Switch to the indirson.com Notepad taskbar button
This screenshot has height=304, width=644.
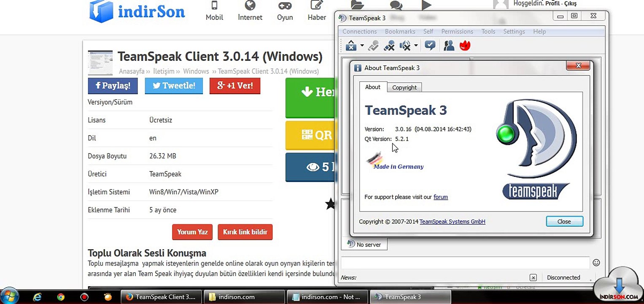327,297
